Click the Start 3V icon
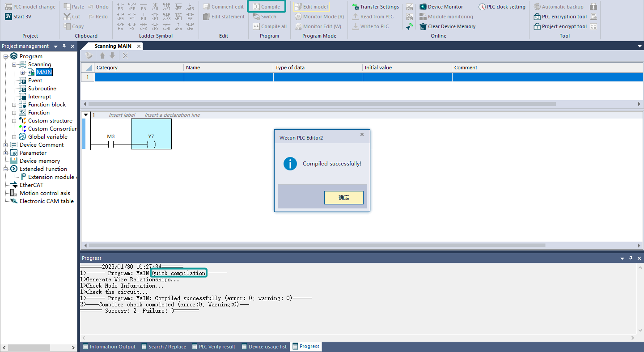The height and width of the screenshot is (352, 644). pyautogui.click(x=8, y=17)
